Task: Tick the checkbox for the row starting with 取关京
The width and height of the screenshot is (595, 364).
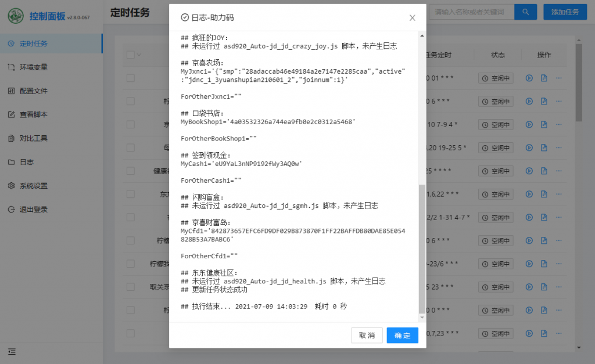Action: 130,287
